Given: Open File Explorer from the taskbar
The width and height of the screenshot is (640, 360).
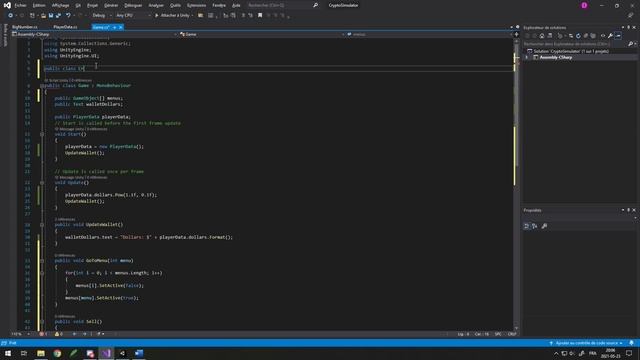Looking at the screenshot, I should pos(41,353).
